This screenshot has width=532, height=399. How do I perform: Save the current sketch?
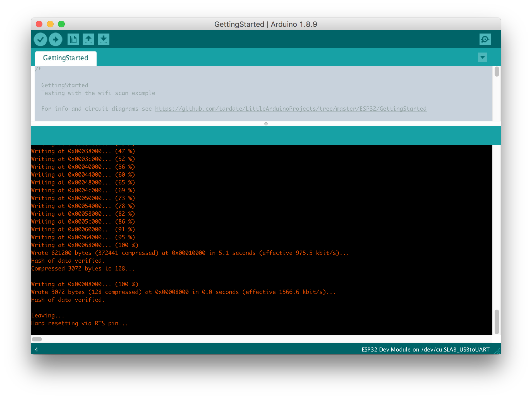(103, 39)
